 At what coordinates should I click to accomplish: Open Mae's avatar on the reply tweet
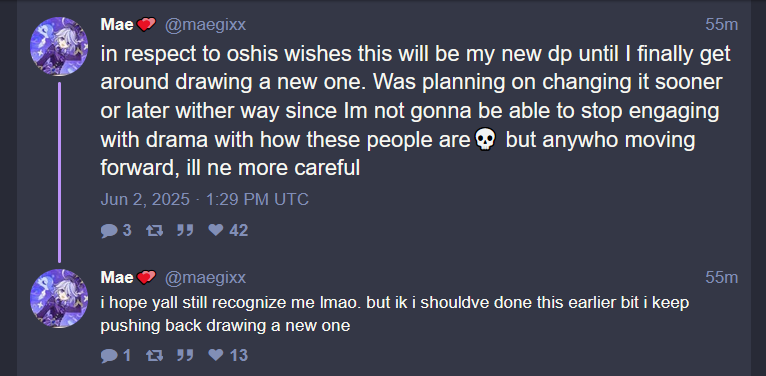point(59,298)
